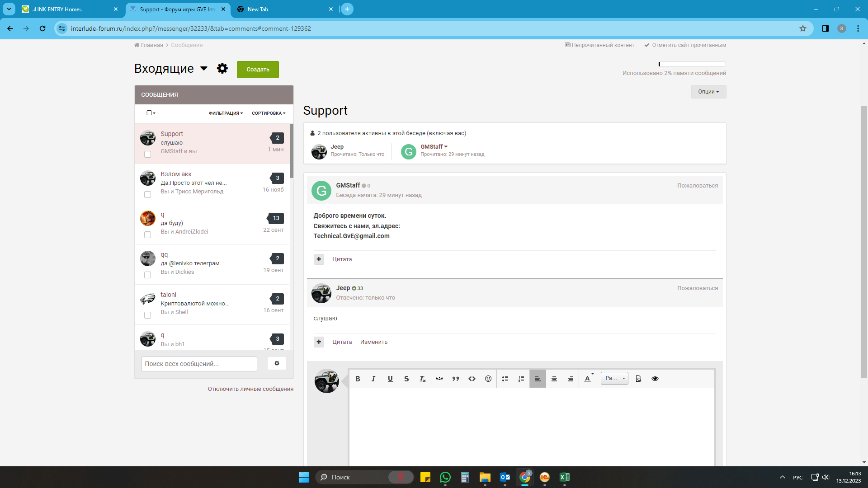
Task: Go to Главная in breadcrumbs
Action: coord(149,45)
